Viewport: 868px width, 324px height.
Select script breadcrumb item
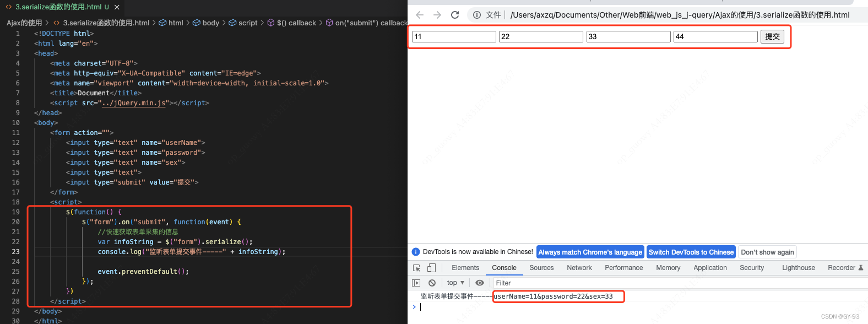tap(243, 23)
